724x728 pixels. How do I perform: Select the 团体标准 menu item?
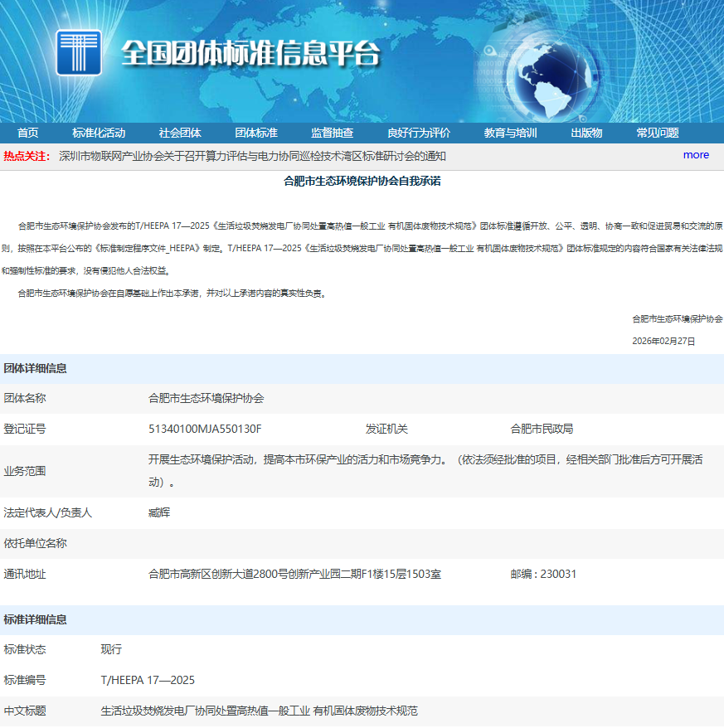(256, 133)
